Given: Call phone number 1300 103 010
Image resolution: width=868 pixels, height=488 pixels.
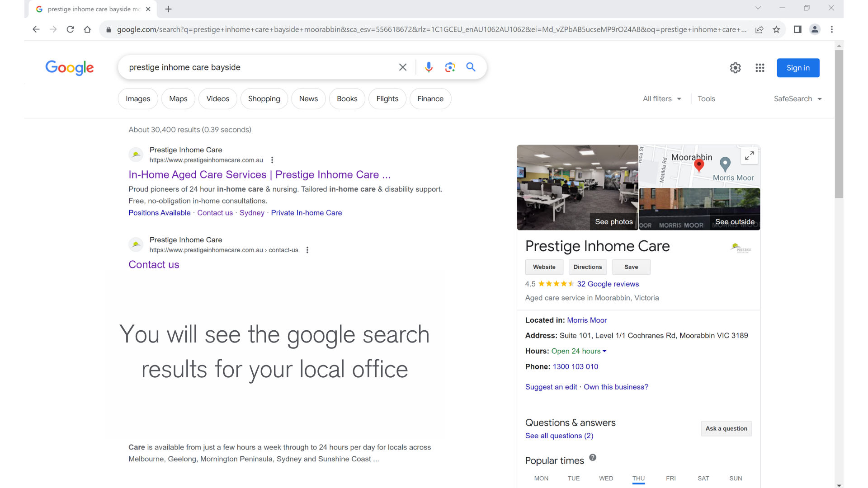Looking at the screenshot, I should pyautogui.click(x=575, y=366).
